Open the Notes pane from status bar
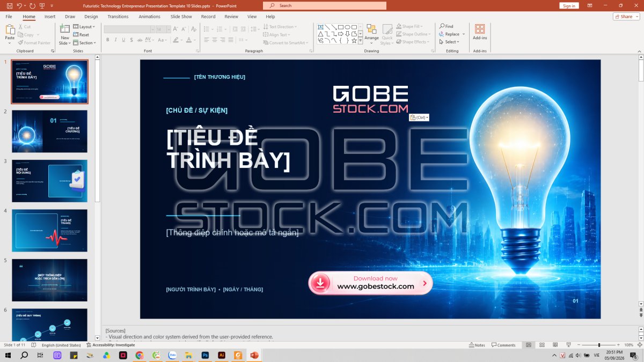 pos(477,345)
